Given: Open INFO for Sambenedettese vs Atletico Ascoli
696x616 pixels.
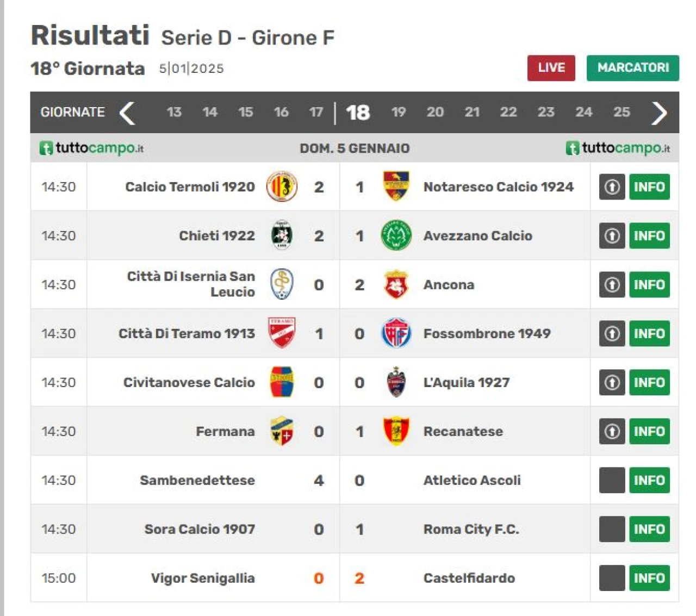Looking at the screenshot, I should click(649, 480).
